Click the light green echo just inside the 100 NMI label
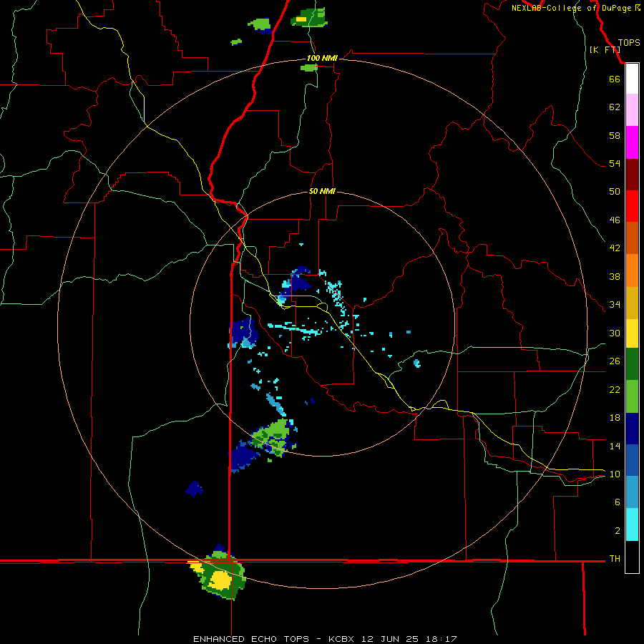The width and height of the screenshot is (644, 644). pos(309,67)
